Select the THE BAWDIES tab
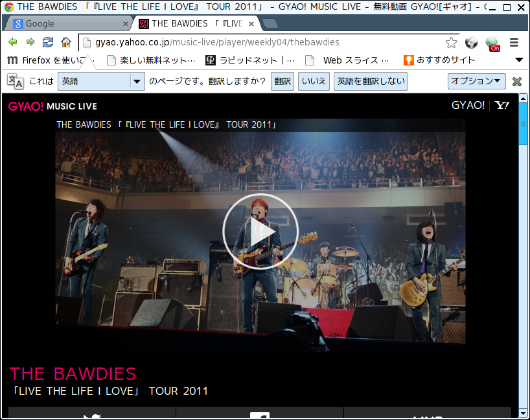Viewport: 530px width, 420px height. pos(196,24)
